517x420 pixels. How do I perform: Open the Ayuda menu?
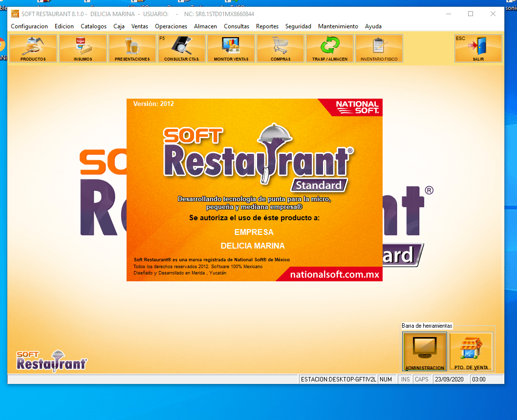(x=373, y=26)
